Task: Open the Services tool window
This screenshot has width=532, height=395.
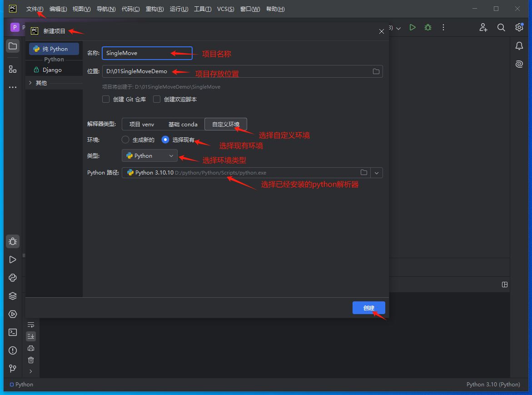Action: coord(13,314)
